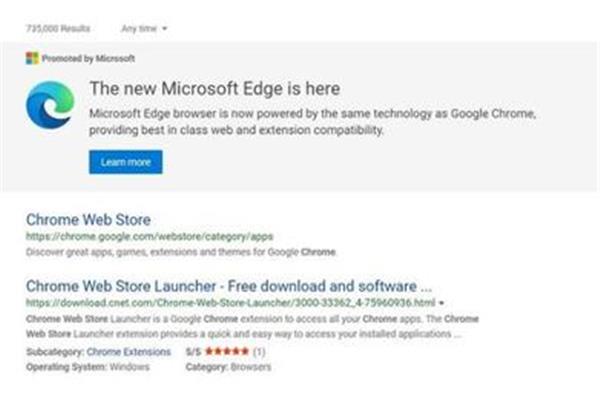Open the 'The new Microsoft Edge is here' headline
This screenshot has height=400, width=600.
point(215,88)
